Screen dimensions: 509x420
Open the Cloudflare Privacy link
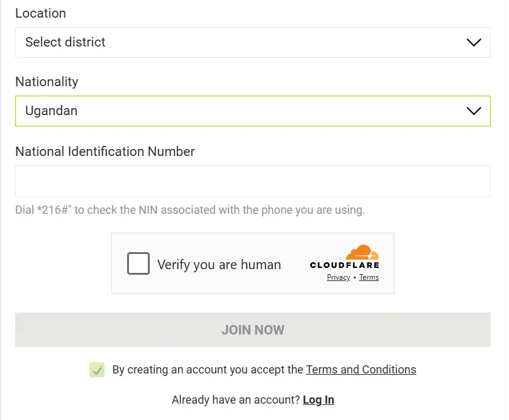pos(338,277)
